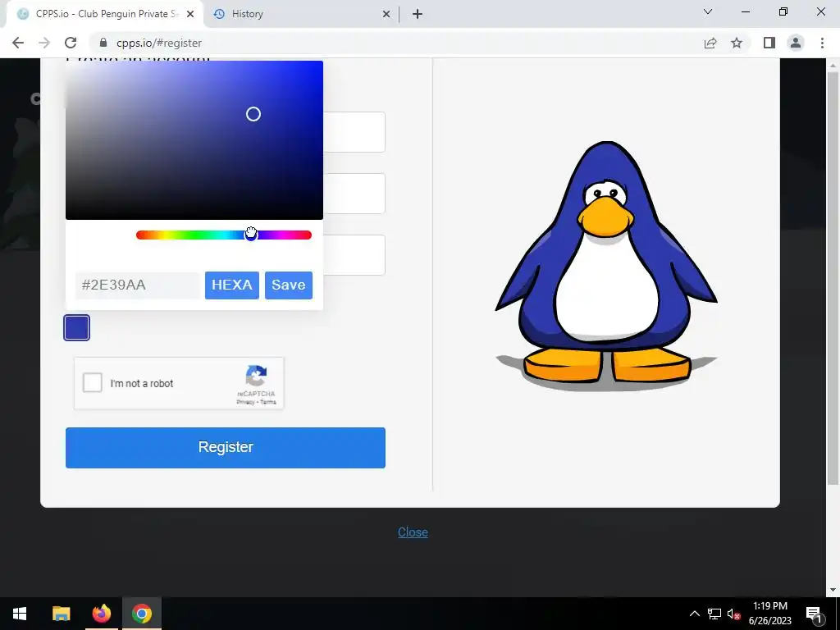
Task: Open File Explorer from taskbar
Action: point(61,614)
